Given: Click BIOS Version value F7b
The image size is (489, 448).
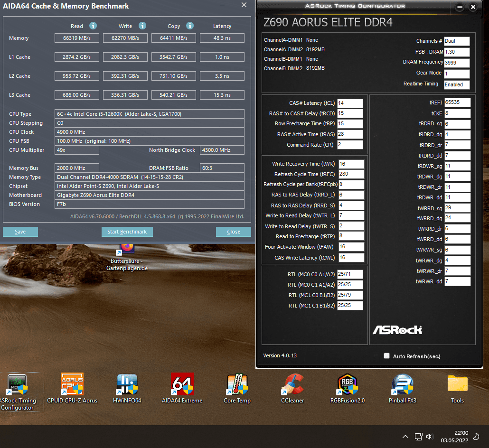Looking at the screenshot, I should (150, 204).
